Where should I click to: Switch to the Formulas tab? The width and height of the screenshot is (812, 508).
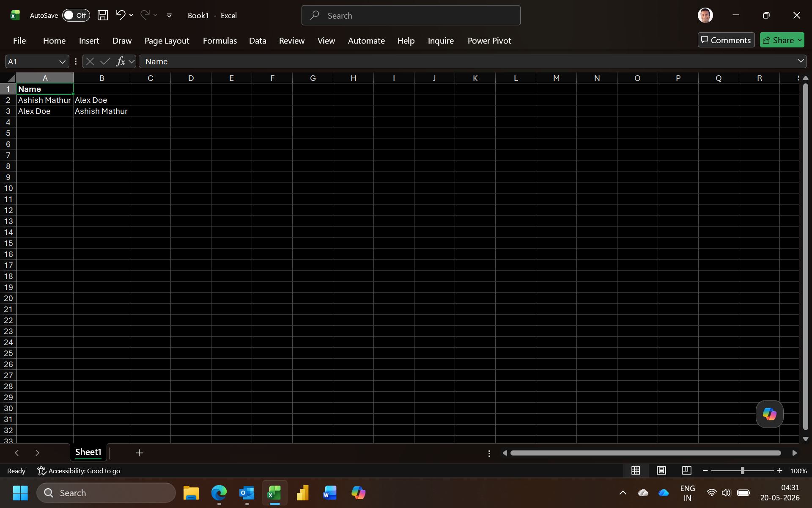click(x=219, y=41)
